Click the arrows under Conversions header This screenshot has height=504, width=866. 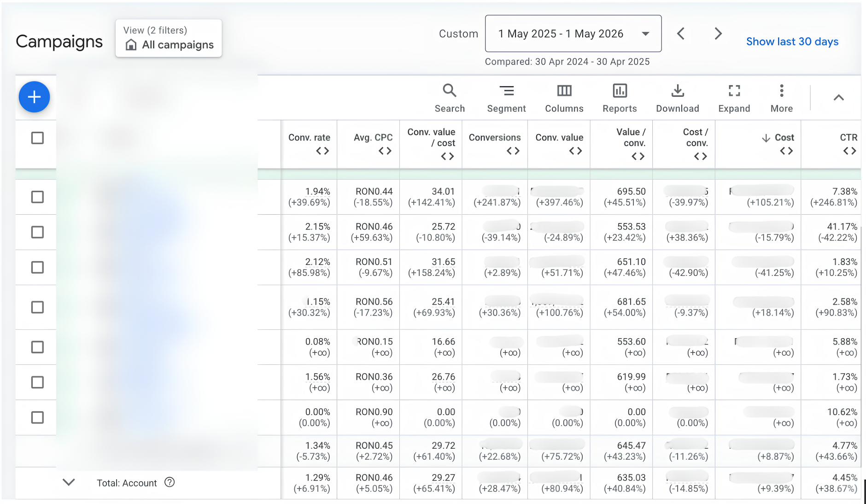(513, 151)
